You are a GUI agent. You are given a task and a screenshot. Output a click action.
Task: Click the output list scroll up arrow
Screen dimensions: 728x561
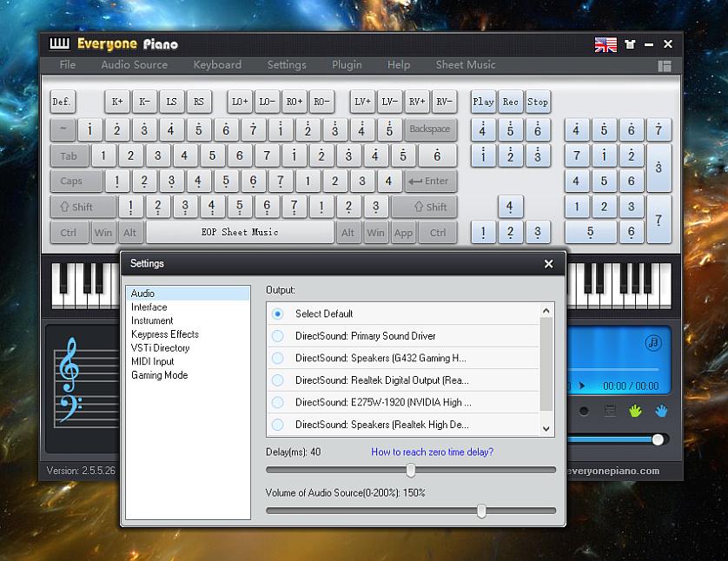[546, 310]
